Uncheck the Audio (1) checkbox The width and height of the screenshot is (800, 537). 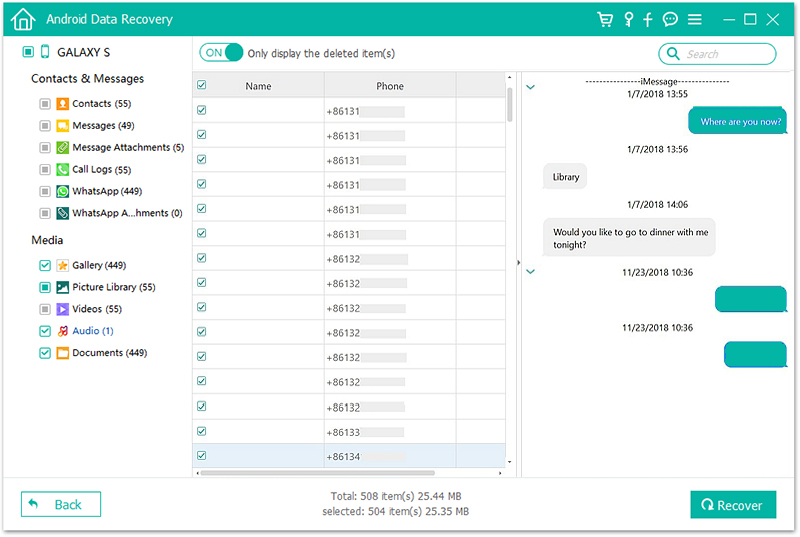pyautogui.click(x=45, y=331)
